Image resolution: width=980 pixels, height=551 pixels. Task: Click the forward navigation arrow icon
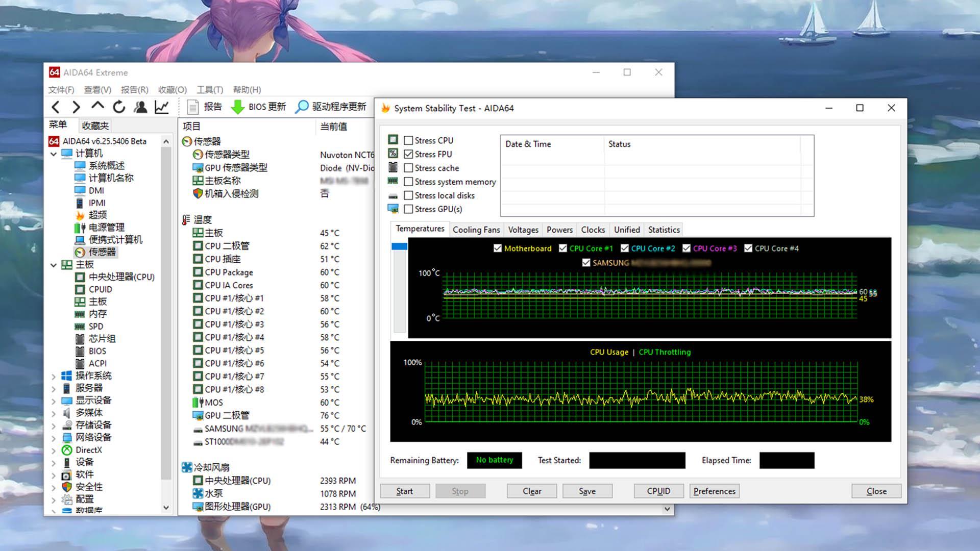click(x=76, y=106)
